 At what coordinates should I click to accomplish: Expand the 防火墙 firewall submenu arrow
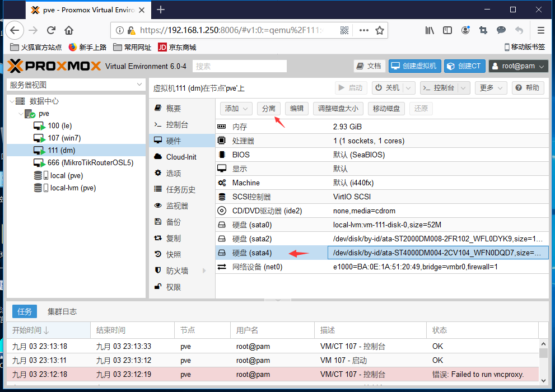tap(204, 271)
